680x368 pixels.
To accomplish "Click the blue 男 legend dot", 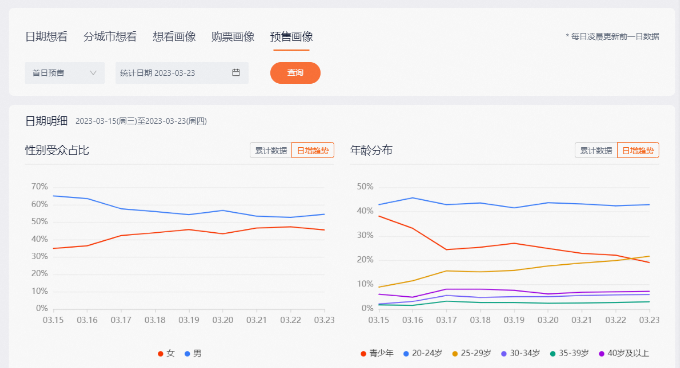I will tap(187, 354).
